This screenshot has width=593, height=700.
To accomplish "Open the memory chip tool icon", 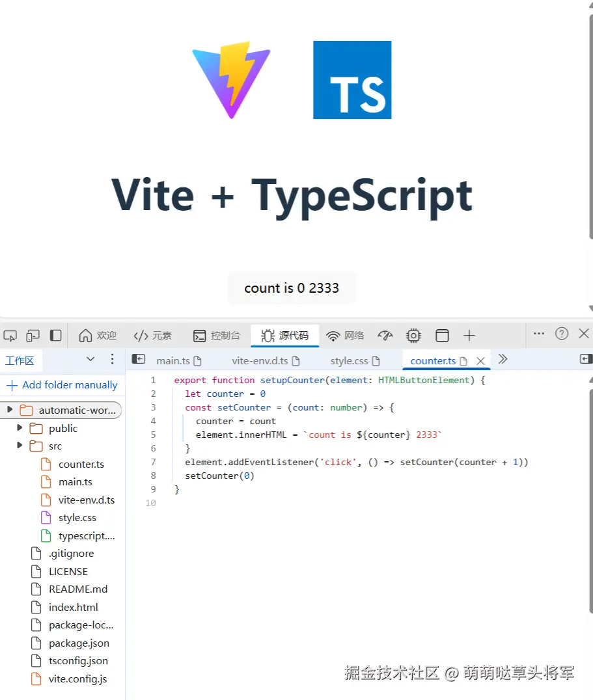I will [413, 335].
